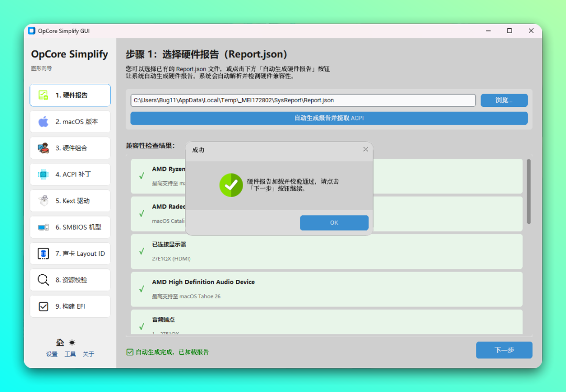Viewport: 566px width, 392px height.
Task: Click the 浏览 button to pick Report.json
Action: 504,100
